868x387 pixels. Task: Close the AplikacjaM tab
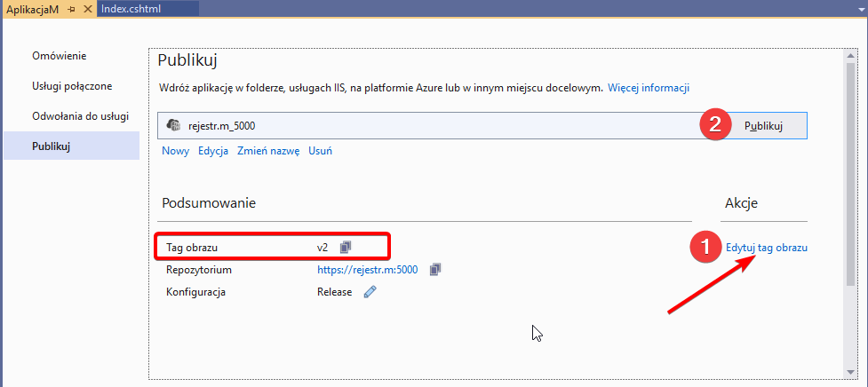pos(87,8)
